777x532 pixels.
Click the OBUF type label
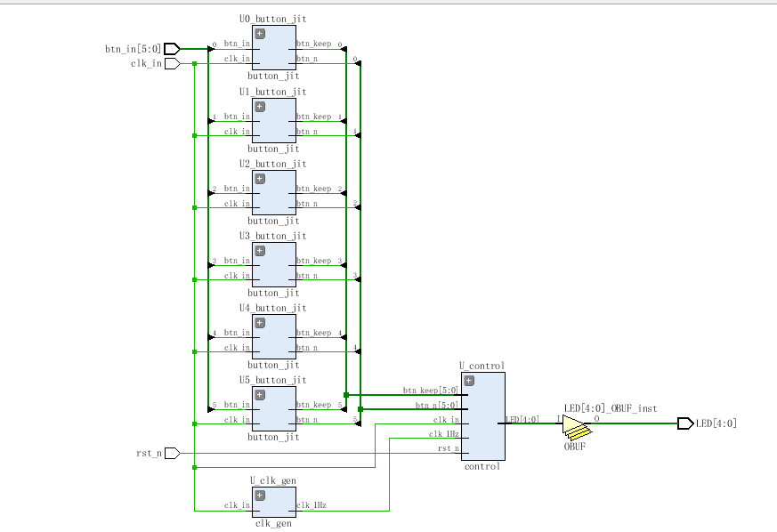point(575,447)
